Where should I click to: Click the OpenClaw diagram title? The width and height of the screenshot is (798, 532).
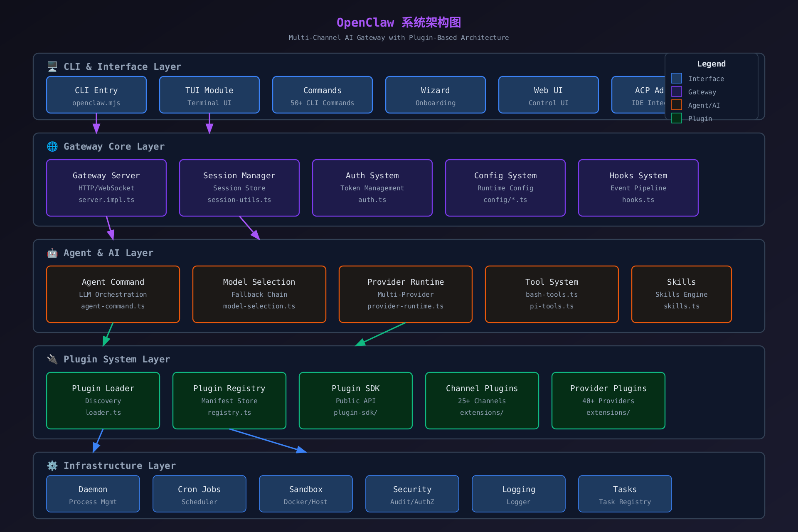pos(399,22)
